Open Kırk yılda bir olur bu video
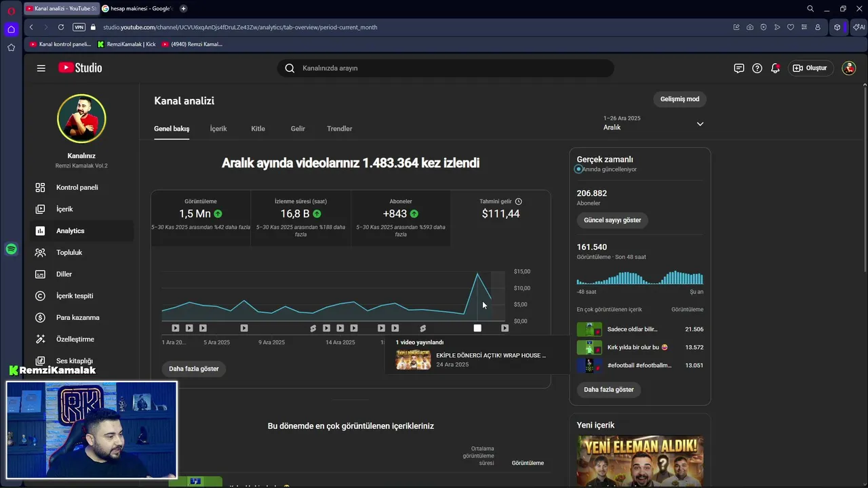The height and width of the screenshot is (488, 868). [640, 348]
